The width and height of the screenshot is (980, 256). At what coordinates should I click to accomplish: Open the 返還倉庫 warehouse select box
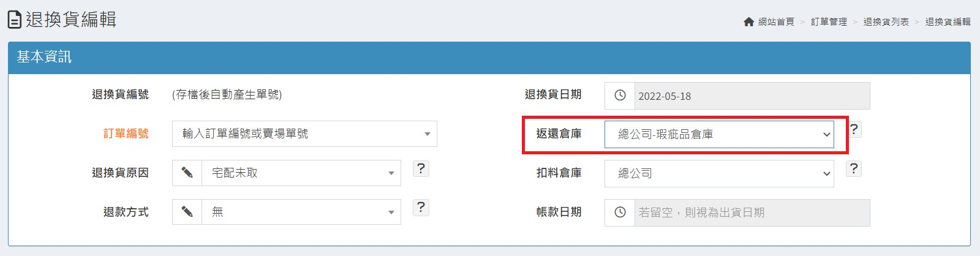(718, 134)
